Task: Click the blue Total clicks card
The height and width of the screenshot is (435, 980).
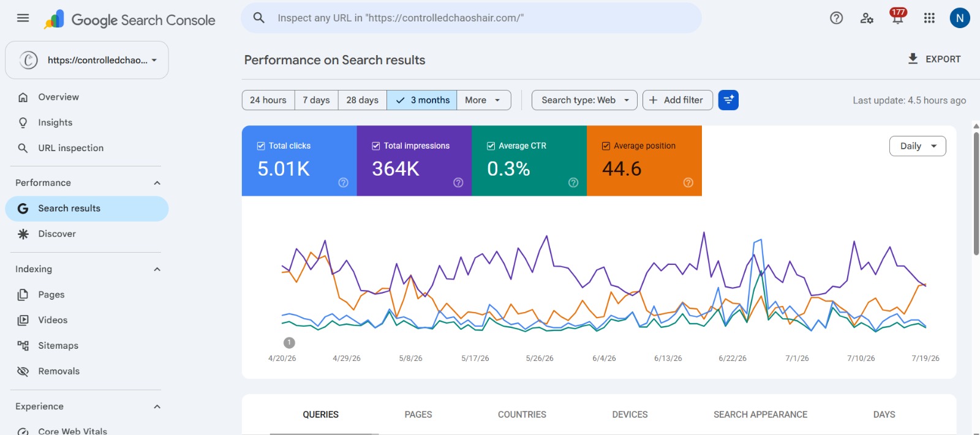Action: pyautogui.click(x=299, y=161)
